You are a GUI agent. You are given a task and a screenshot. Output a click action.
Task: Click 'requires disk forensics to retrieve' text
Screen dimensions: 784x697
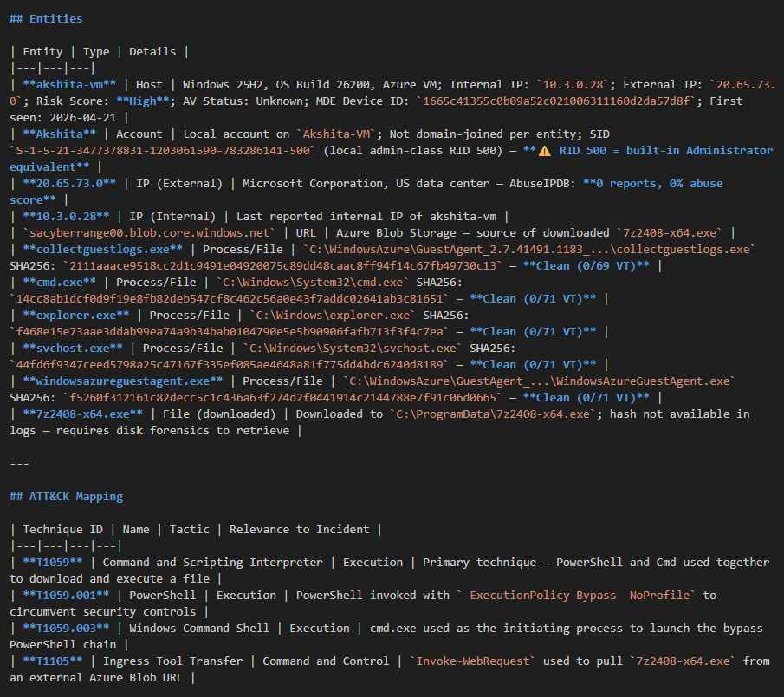pos(173,432)
